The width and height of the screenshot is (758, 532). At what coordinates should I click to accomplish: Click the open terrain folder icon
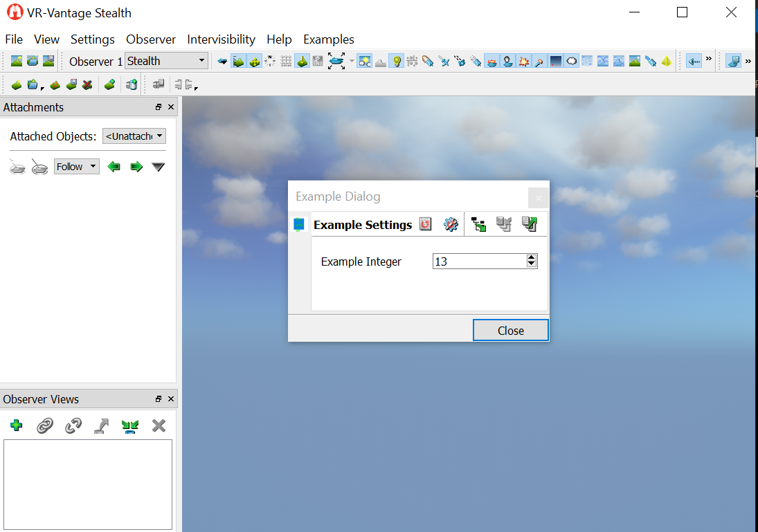[32, 85]
